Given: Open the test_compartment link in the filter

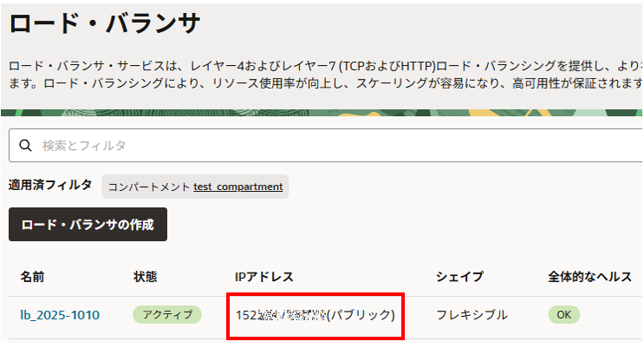Looking at the screenshot, I should pyautogui.click(x=238, y=187).
